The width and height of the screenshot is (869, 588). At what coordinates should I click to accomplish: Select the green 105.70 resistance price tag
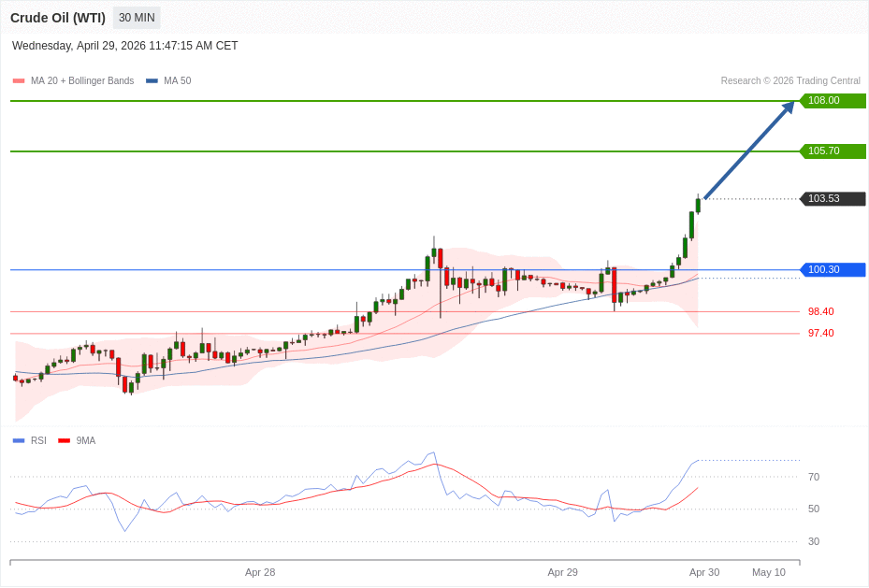(832, 151)
